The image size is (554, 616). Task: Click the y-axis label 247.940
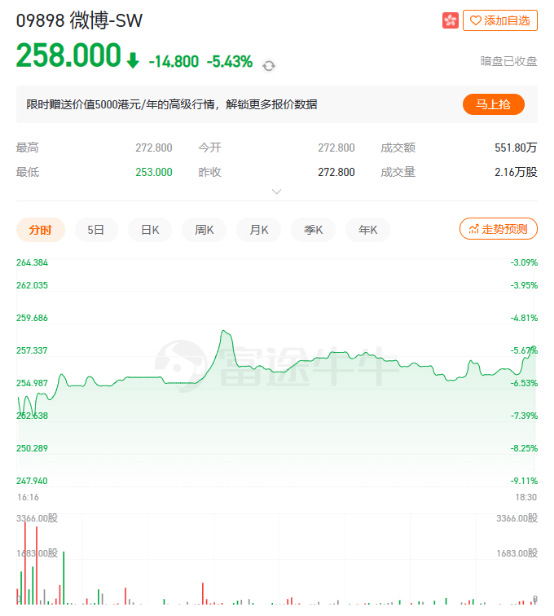[32, 481]
